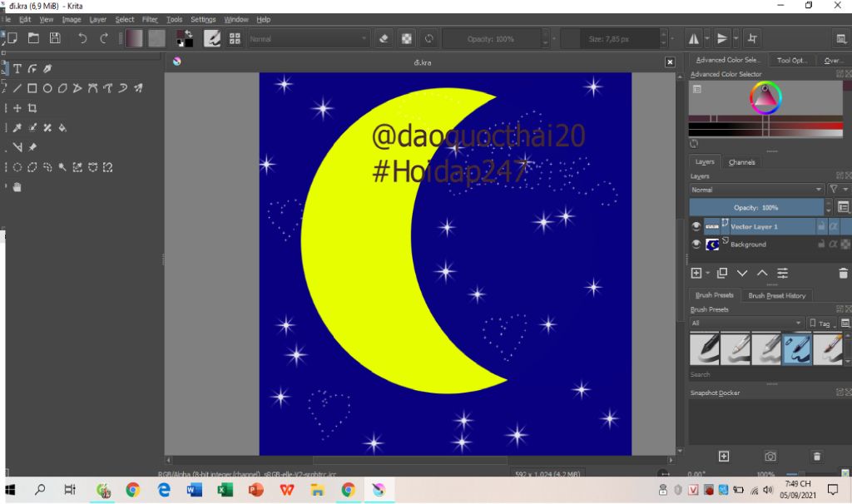Select the Fill bucket tool
The width and height of the screenshot is (852, 504).
click(x=63, y=127)
